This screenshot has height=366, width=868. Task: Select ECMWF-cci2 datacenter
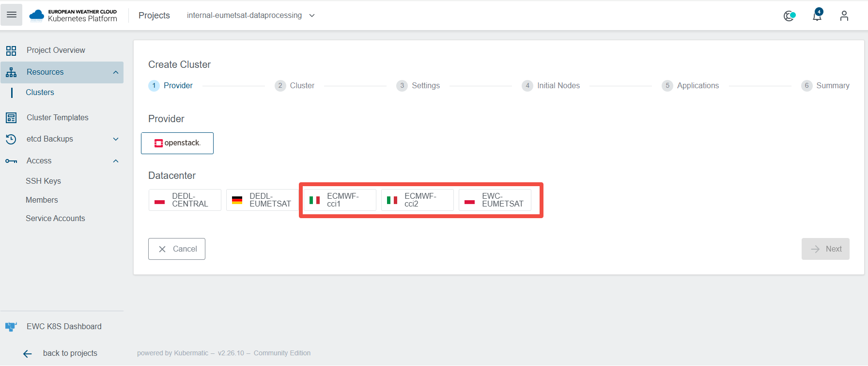pyautogui.click(x=418, y=200)
